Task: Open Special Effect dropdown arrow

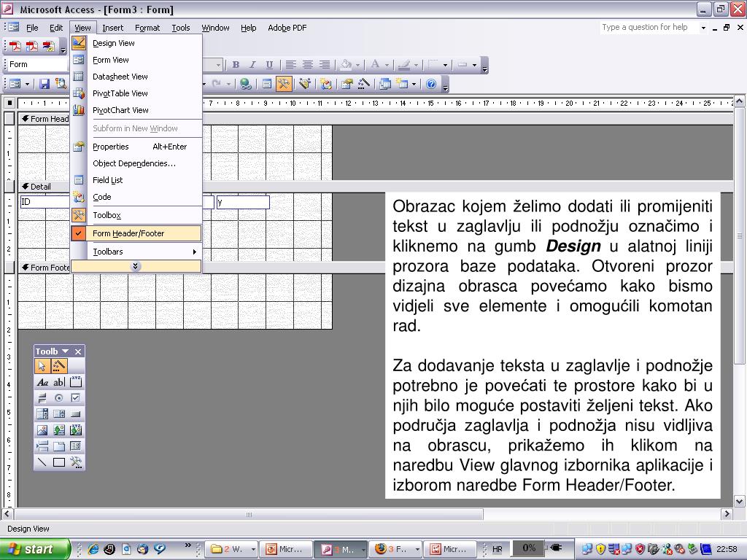Action: (474, 65)
